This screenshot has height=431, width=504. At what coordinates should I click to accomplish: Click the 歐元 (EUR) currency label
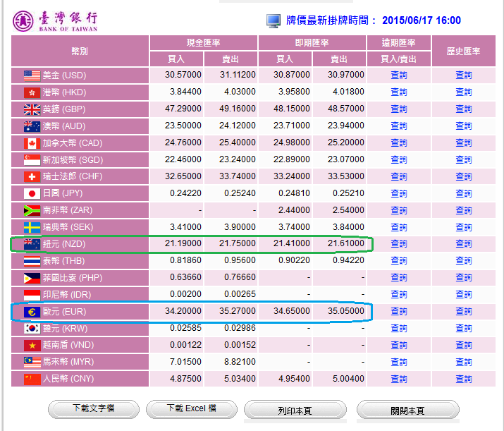tap(65, 312)
